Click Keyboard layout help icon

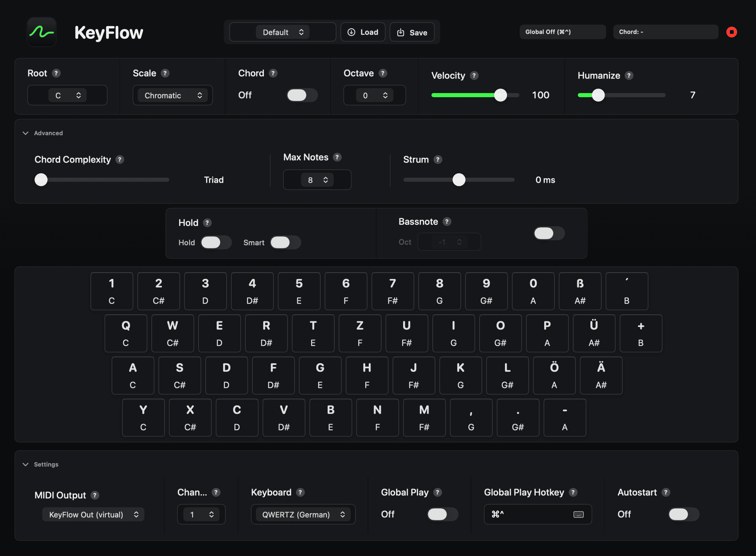pyautogui.click(x=300, y=492)
